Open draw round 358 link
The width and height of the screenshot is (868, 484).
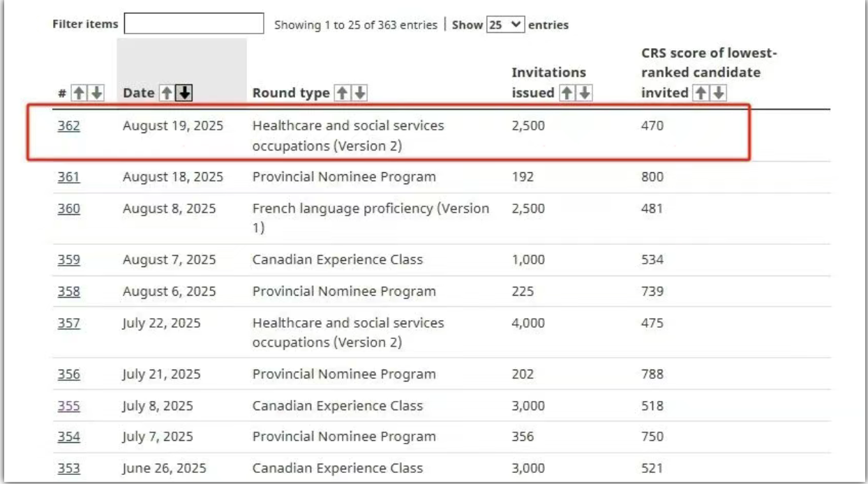point(68,291)
